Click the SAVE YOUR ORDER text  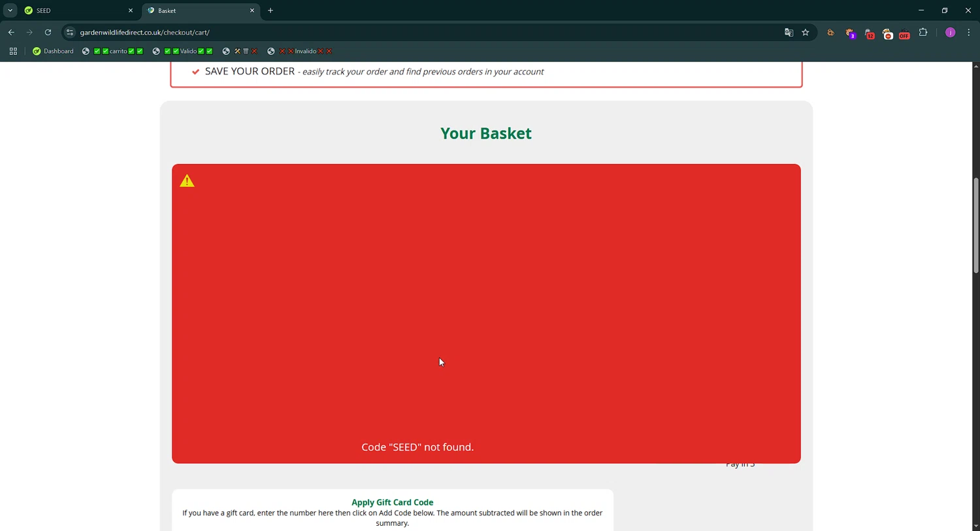pos(250,71)
